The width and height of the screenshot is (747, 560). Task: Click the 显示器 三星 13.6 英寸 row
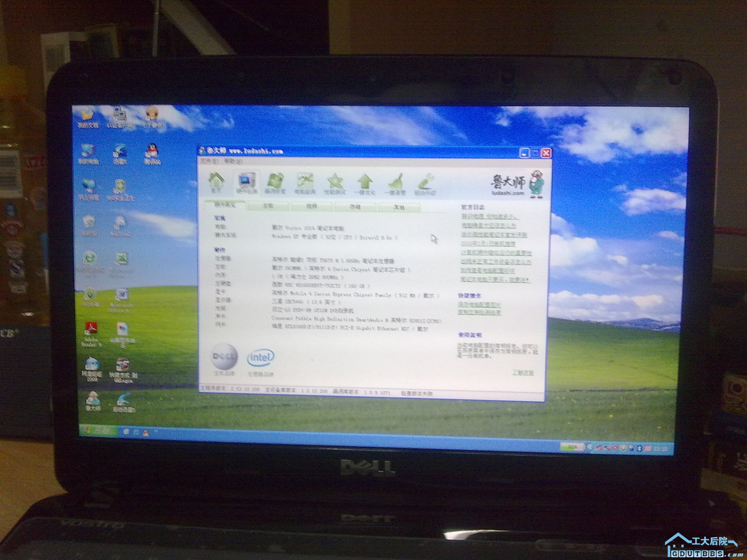278,301
